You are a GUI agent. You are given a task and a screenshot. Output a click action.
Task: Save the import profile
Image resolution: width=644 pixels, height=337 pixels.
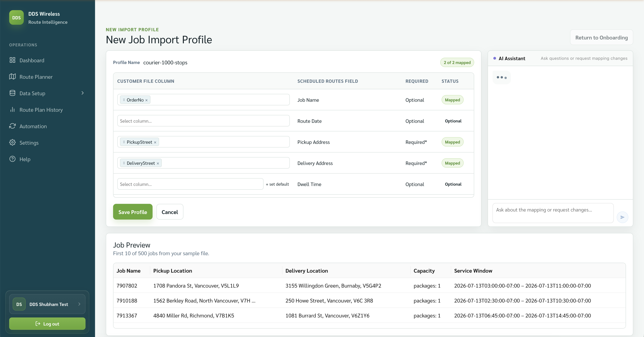coord(132,212)
